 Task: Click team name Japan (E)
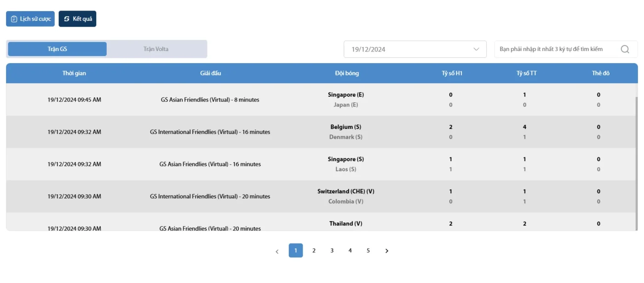pos(346,105)
